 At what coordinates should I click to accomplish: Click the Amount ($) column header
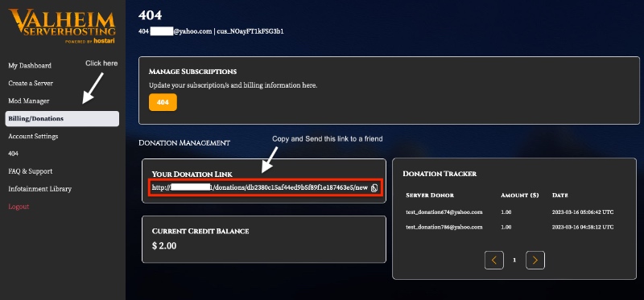click(519, 195)
